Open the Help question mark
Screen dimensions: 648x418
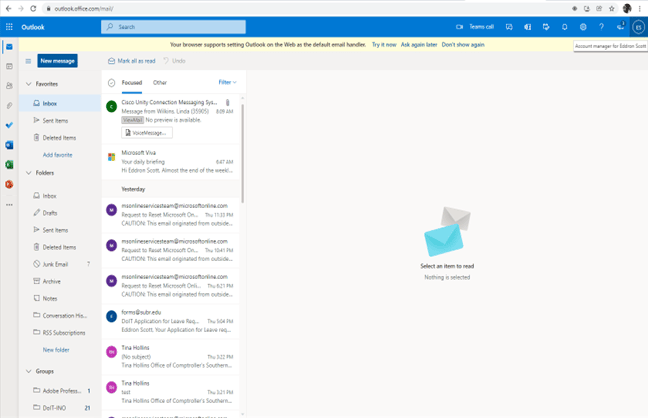pos(601,27)
